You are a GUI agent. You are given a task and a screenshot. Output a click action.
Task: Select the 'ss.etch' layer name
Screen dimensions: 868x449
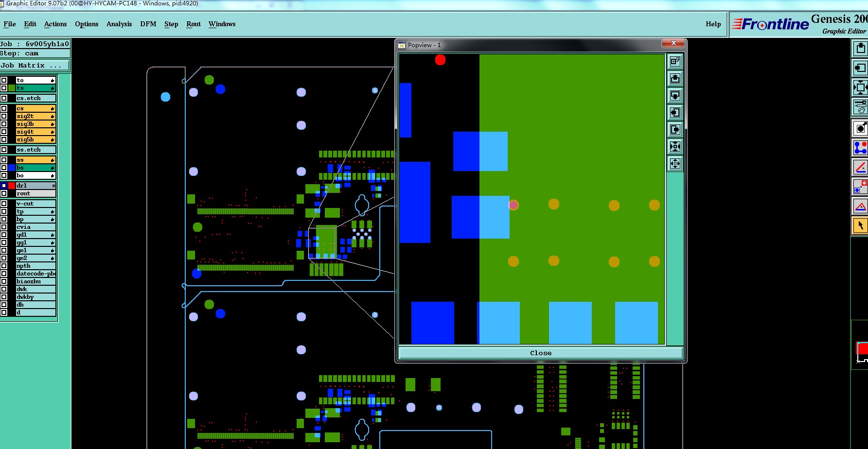(x=35, y=150)
